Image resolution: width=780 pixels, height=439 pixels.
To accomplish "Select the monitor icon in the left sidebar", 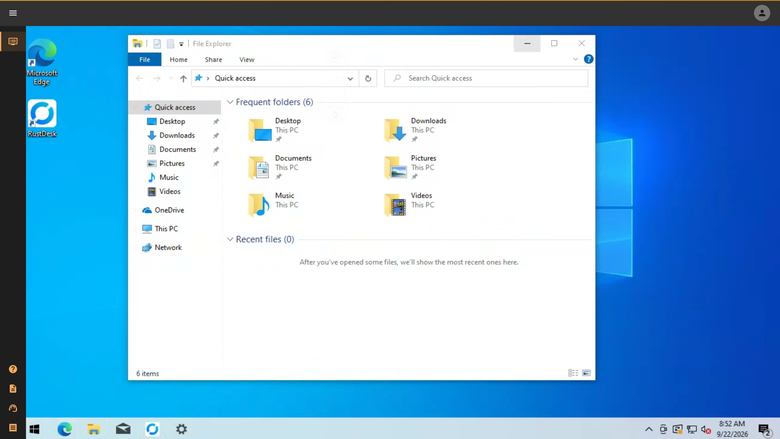I will [x=13, y=41].
